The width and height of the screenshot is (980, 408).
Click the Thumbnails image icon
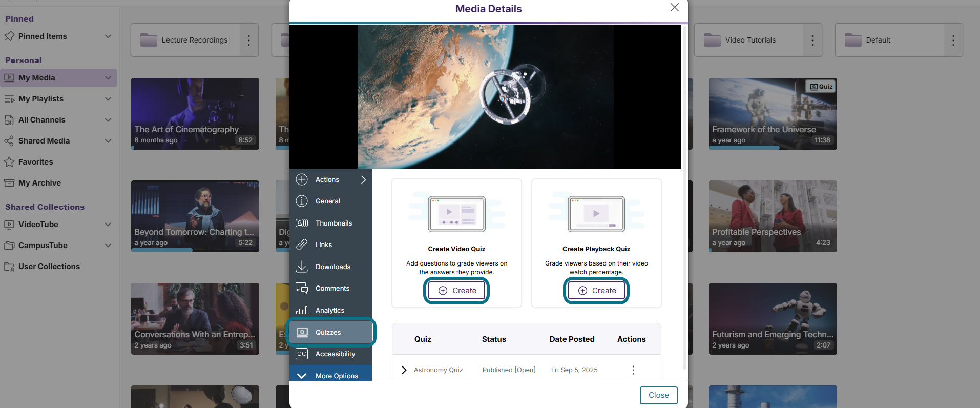[x=302, y=223]
